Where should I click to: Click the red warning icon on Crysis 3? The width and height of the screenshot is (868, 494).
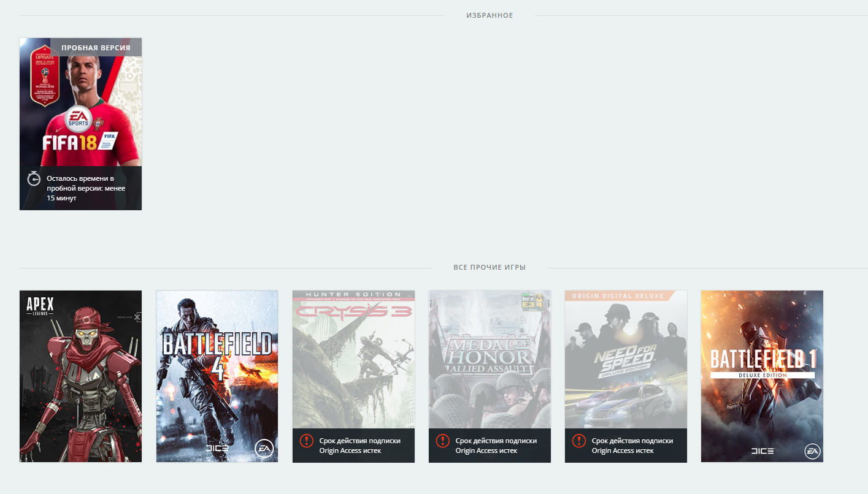pos(306,441)
